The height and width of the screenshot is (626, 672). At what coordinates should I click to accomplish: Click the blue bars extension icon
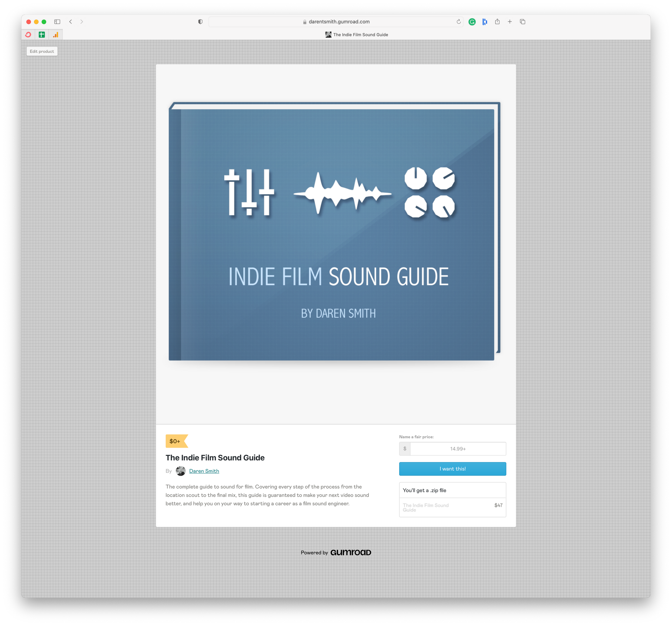485,22
